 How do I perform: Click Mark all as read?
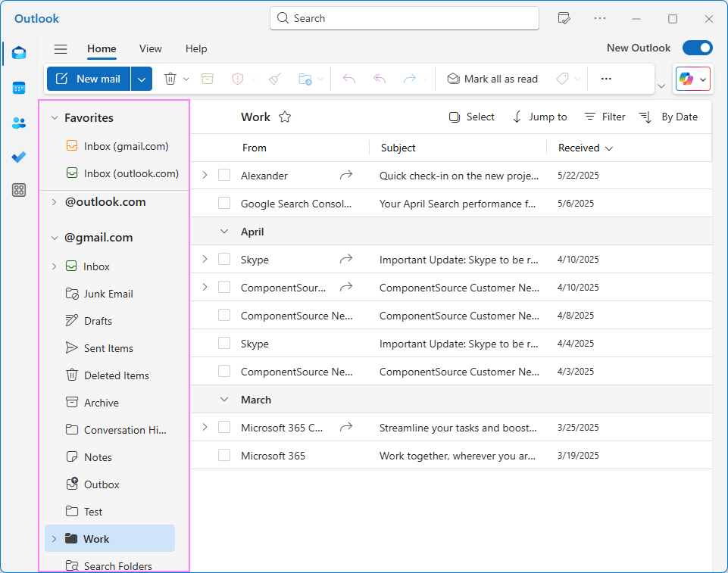coord(492,79)
